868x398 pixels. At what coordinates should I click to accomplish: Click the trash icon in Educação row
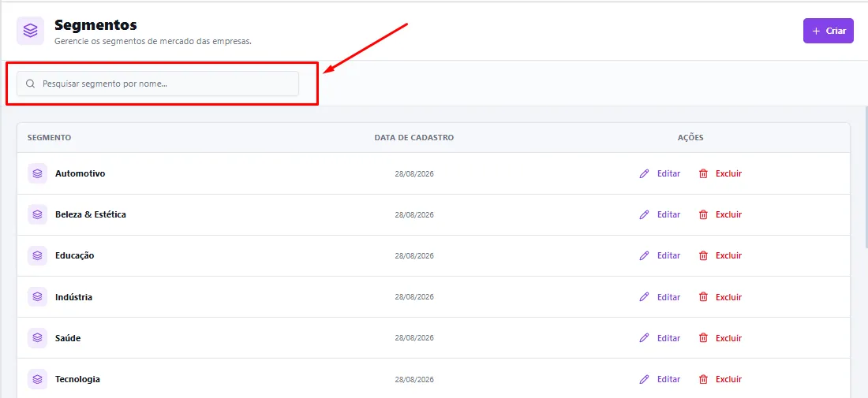[703, 255]
